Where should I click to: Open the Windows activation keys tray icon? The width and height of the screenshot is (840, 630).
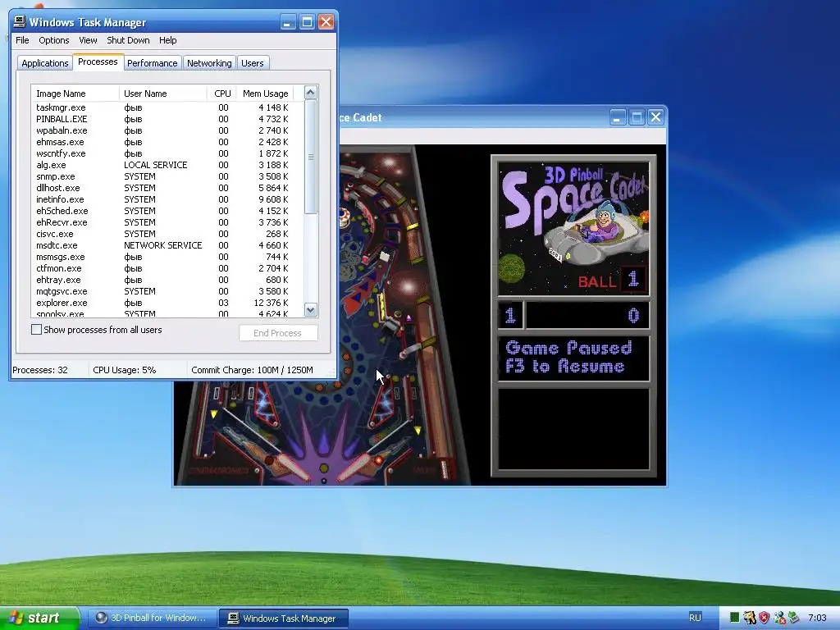coord(750,618)
